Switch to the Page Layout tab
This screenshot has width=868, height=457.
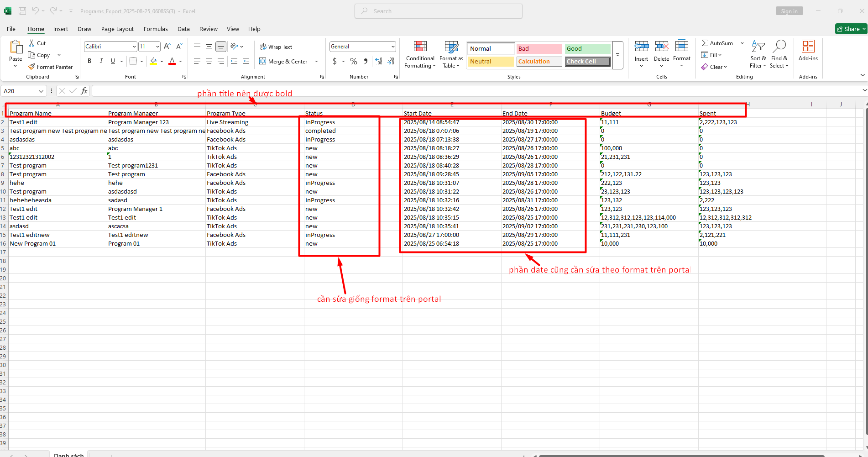(x=117, y=29)
